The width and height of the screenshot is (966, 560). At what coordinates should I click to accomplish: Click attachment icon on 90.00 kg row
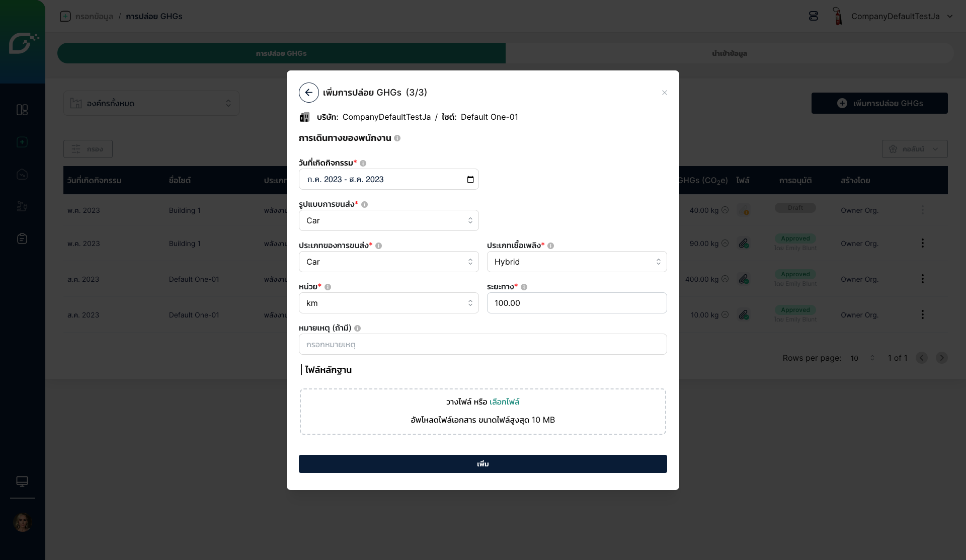click(x=744, y=244)
